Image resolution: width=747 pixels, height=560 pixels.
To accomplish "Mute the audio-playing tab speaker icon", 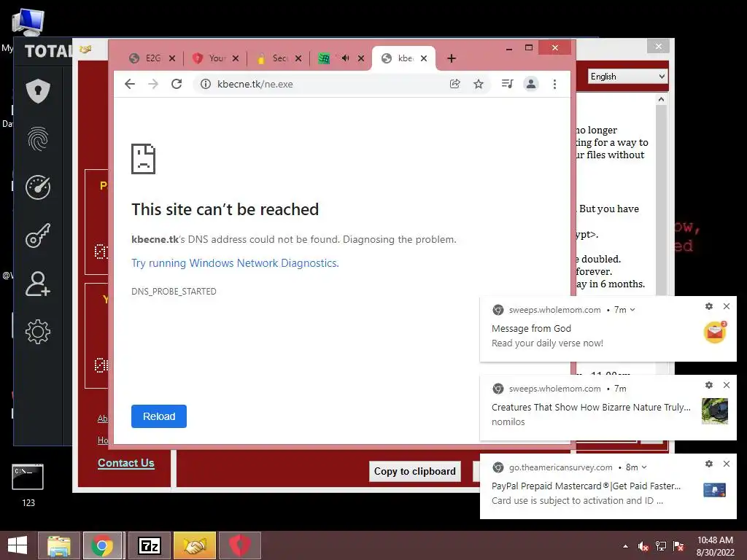I will click(x=345, y=58).
